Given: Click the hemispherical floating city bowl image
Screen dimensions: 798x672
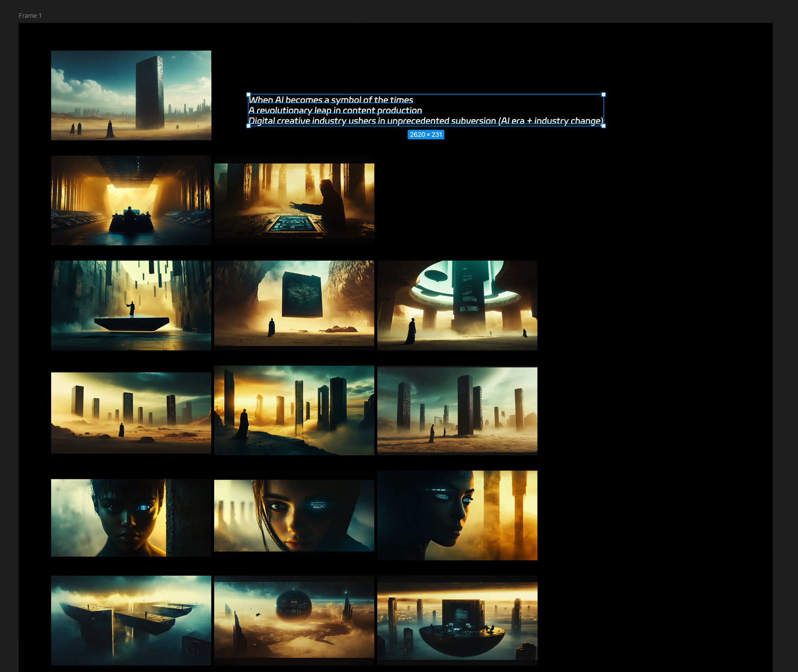Looking at the screenshot, I should pos(457,620).
